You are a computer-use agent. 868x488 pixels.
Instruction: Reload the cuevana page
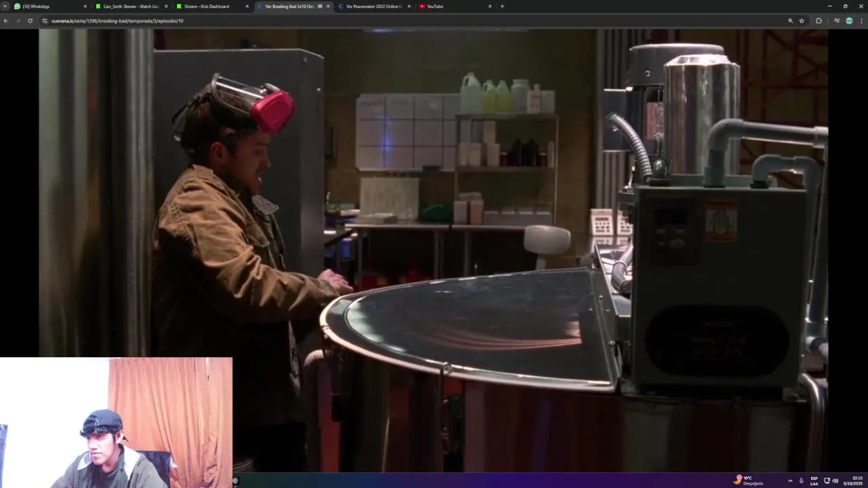(30, 21)
